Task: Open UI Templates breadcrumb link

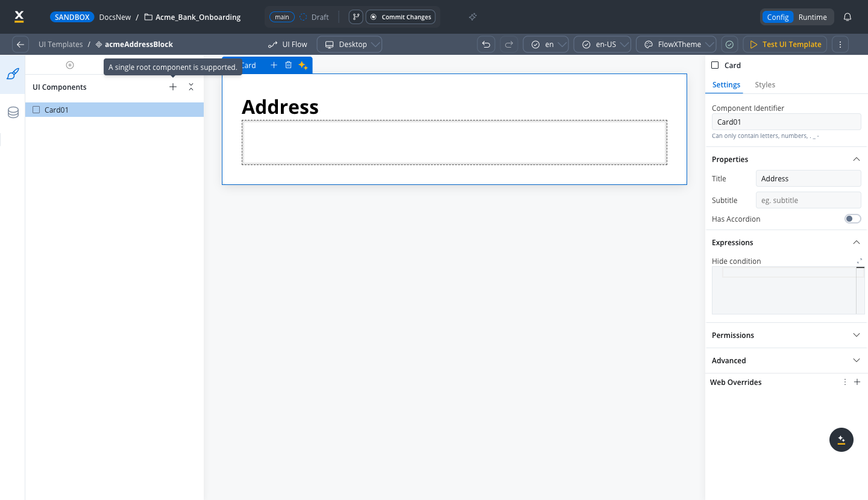Action: click(x=60, y=45)
